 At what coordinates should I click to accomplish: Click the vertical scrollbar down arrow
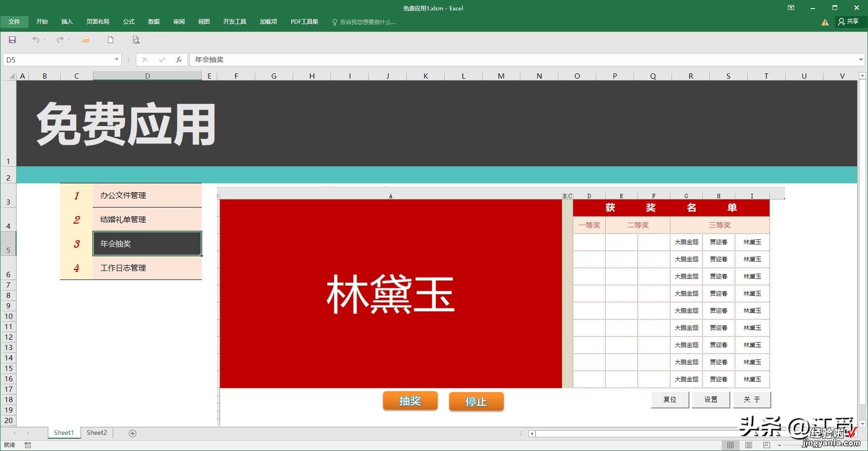click(x=862, y=424)
